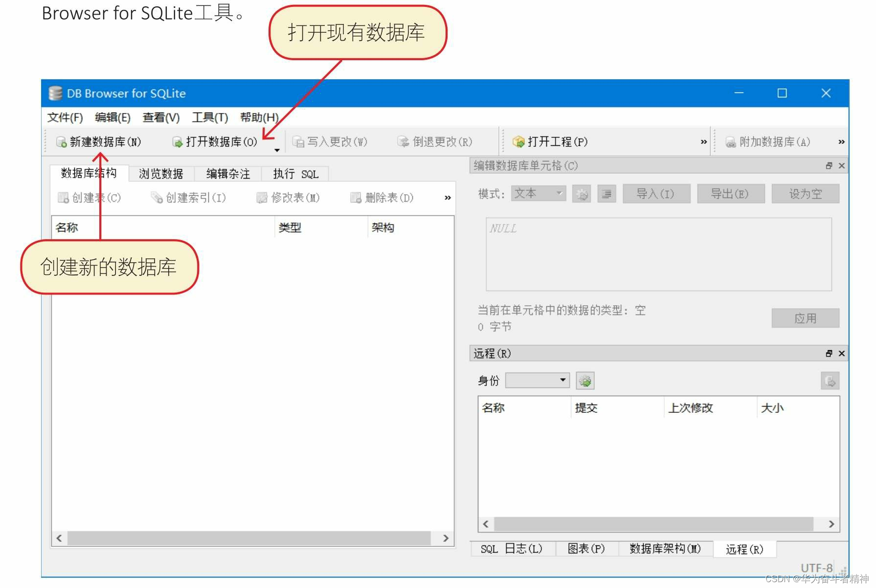Click 创建索引(I) button

(189, 198)
